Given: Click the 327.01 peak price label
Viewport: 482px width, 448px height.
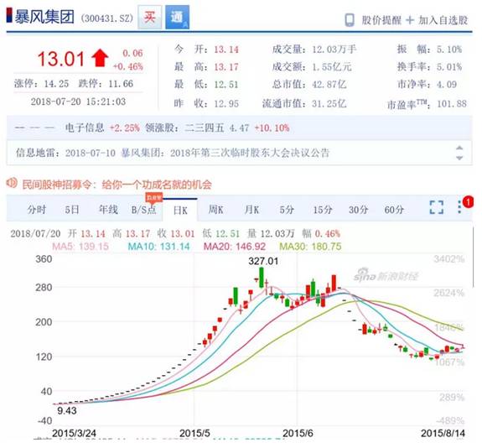Looking at the screenshot, I should point(263,261).
